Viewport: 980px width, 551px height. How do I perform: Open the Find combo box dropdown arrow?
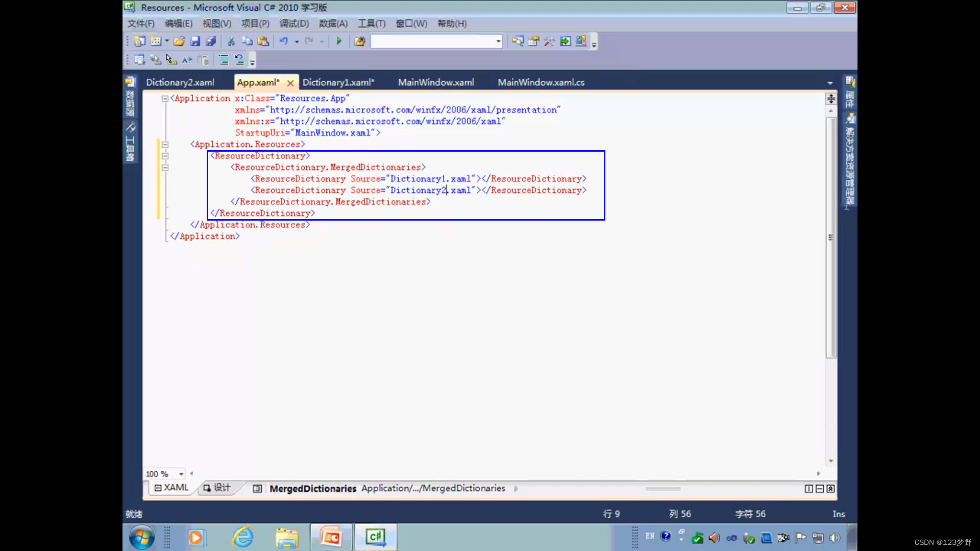(498, 41)
